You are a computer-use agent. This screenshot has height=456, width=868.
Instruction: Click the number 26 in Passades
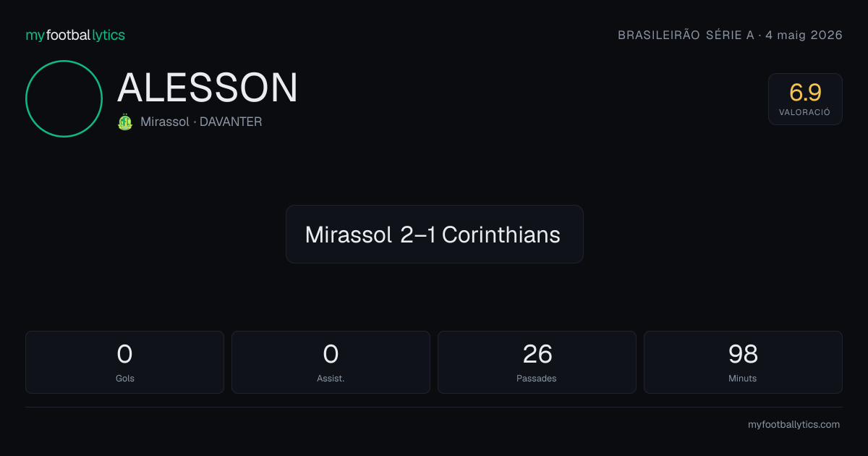537,354
